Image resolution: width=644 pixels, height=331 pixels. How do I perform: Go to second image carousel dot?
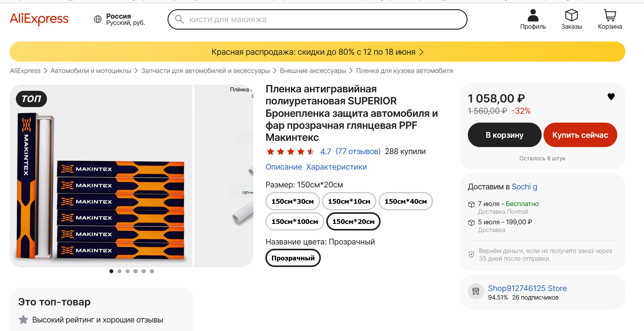pos(119,271)
